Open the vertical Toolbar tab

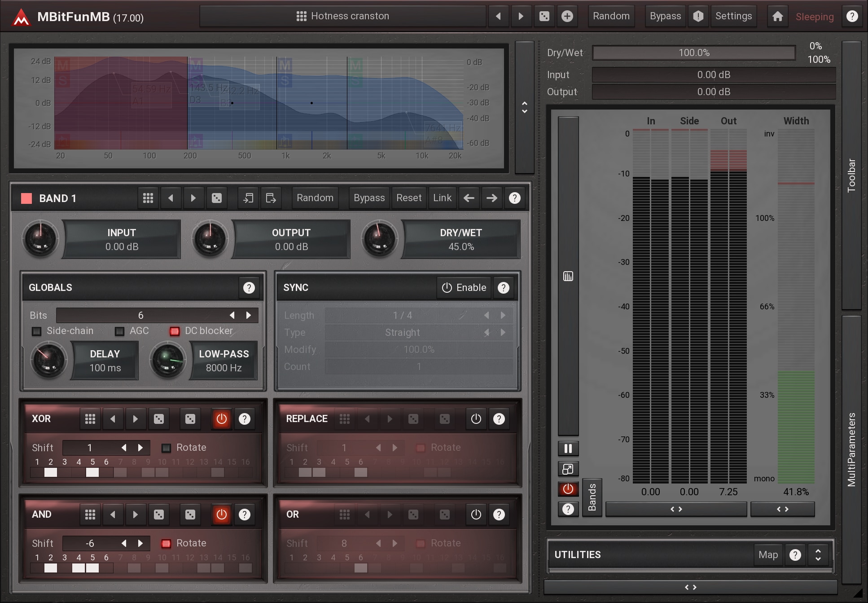851,175
